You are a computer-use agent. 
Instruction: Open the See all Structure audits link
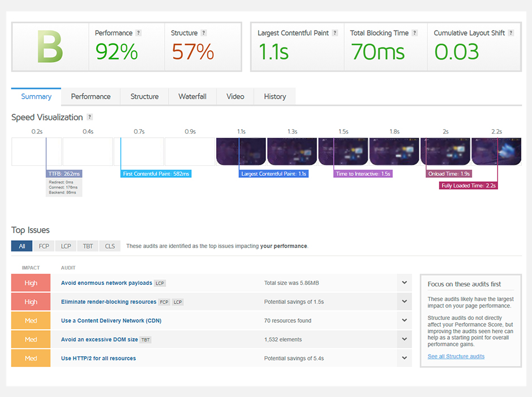[x=456, y=356]
